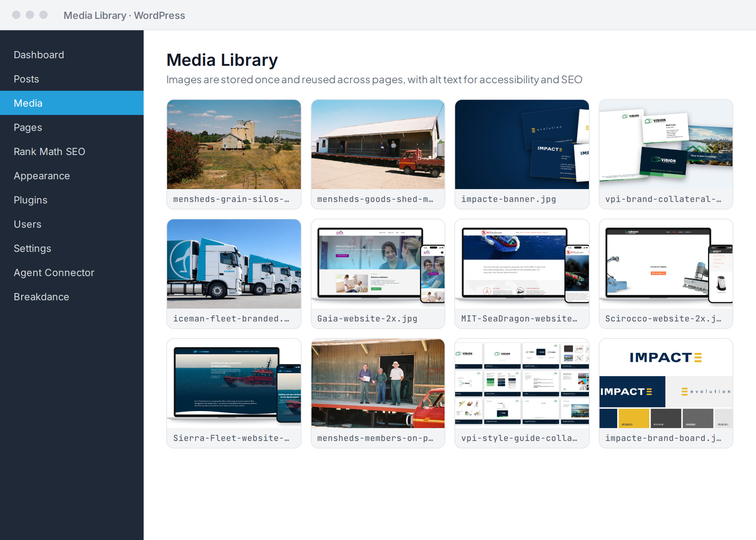
Task: Open Rank Math SEO settings
Action: tap(72, 152)
